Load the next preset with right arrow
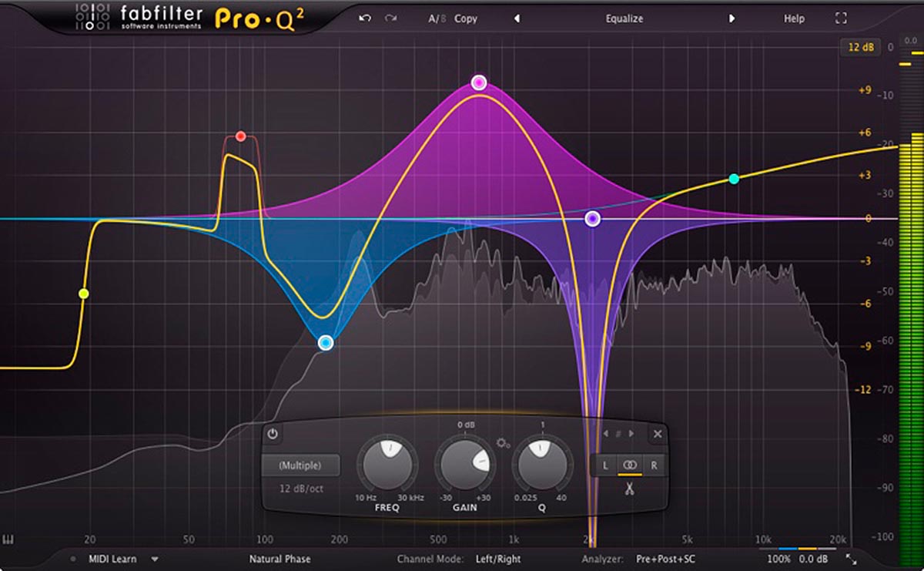 coord(732,18)
